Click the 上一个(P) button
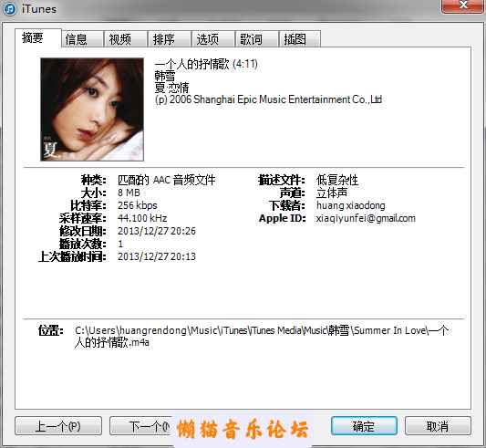The width and height of the screenshot is (486, 448). click(x=58, y=426)
